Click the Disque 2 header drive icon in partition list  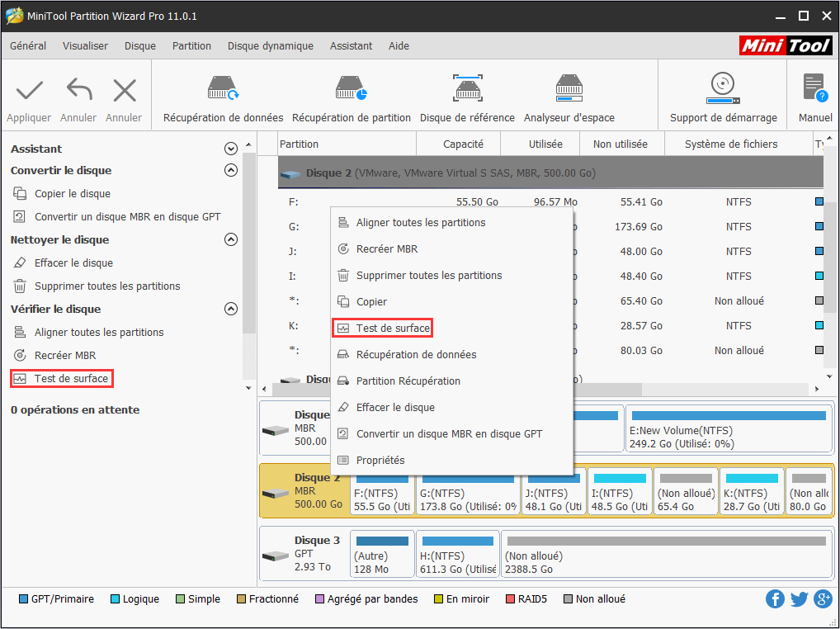pyautogui.click(x=290, y=173)
